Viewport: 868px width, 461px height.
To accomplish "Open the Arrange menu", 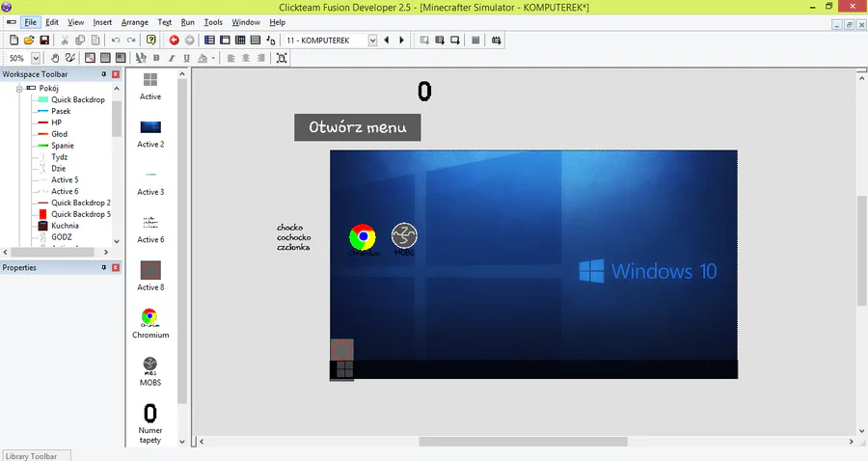I will (134, 22).
